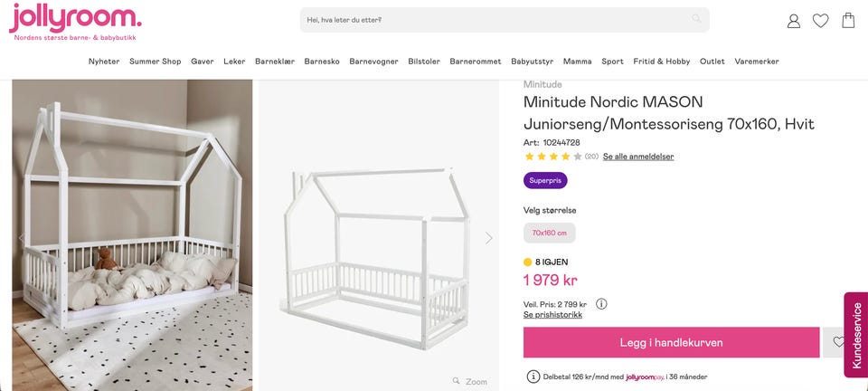
Task: Open the Outlet menu item
Action: pos(712,62)
